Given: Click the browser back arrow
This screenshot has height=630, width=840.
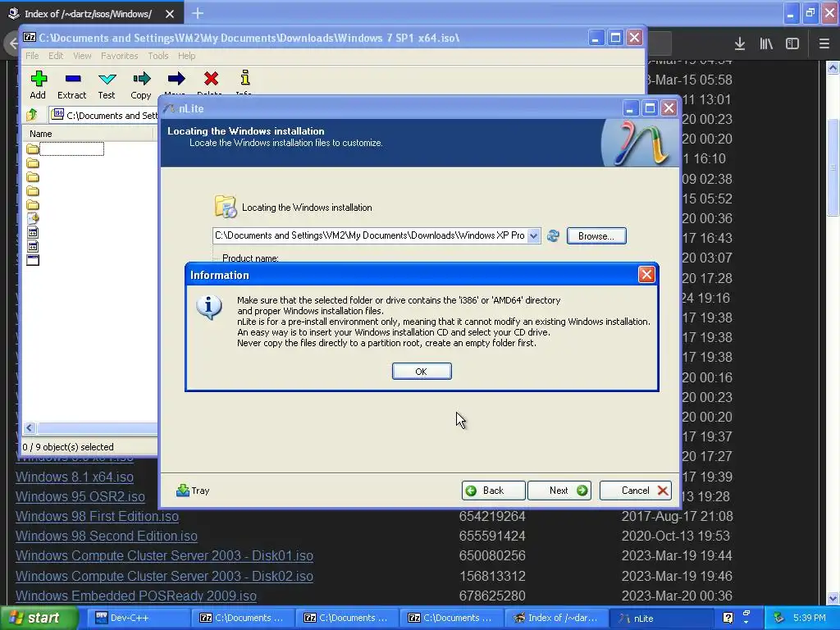Looking at the screenshot, I should (x=11, y=44).
